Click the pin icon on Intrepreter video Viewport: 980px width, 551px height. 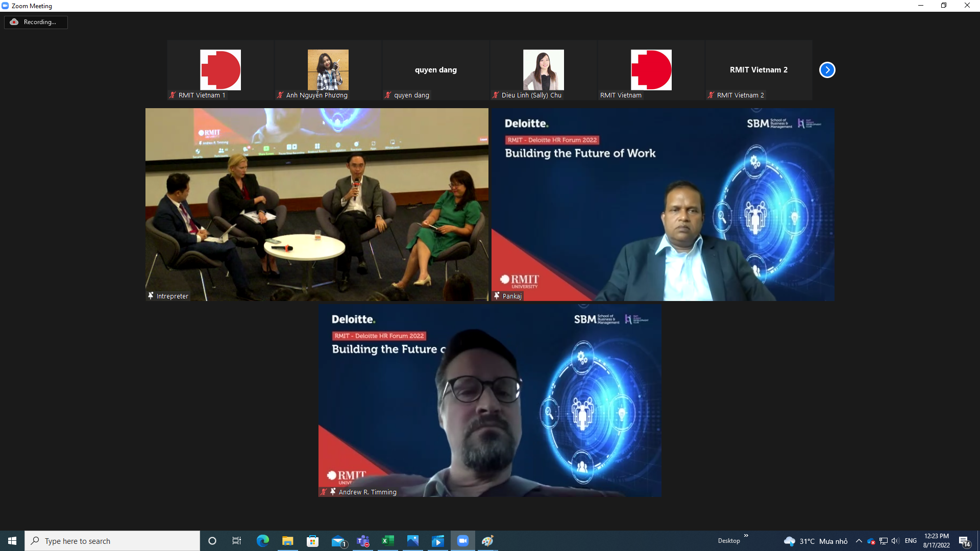pos(151,296)
